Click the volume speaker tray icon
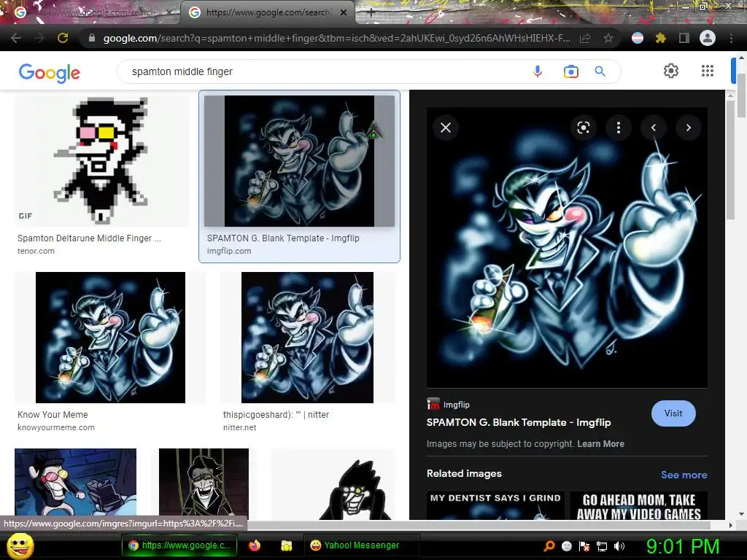Image resolution: width=747 pixels, height=560 pixels. click(x=619, y=546)
